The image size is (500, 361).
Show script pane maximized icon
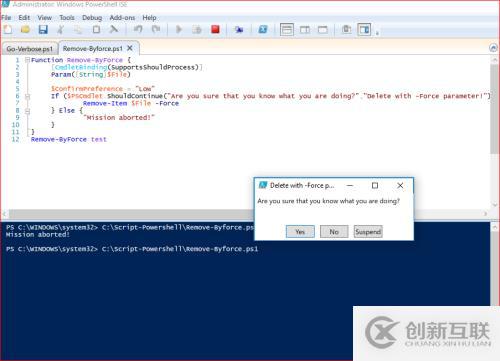pyautogui.click(x=323, y=30)
